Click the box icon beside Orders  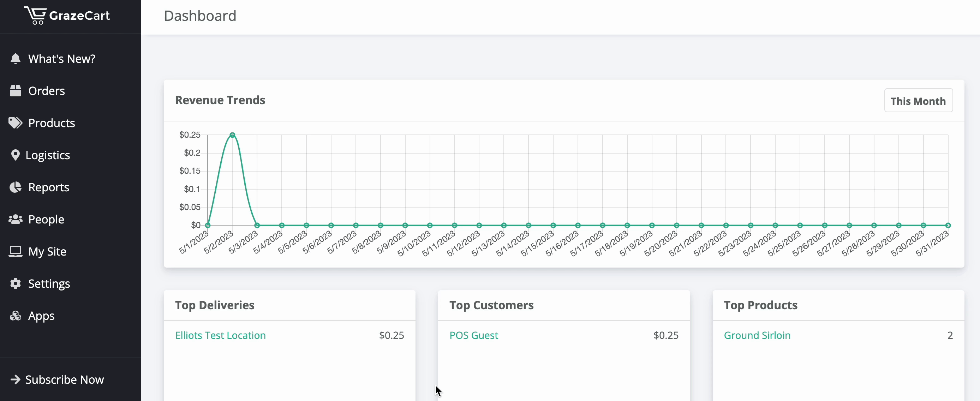[x=15, y=91]
